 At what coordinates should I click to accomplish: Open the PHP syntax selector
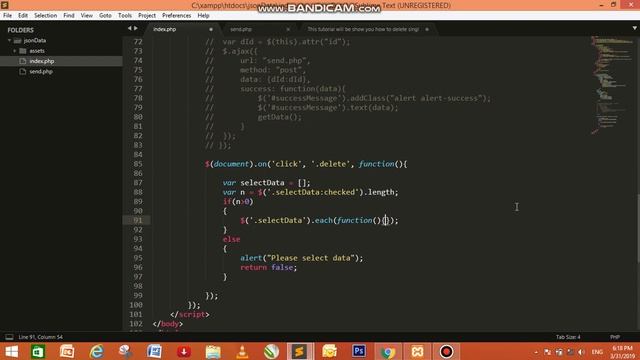click(615, 337)
